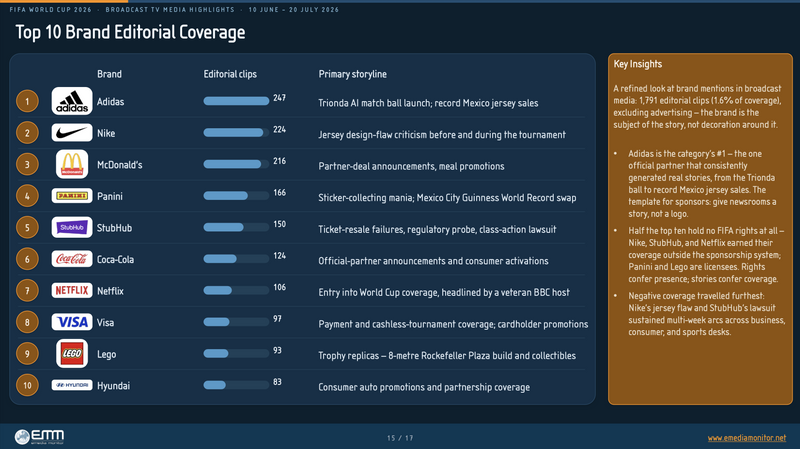This screenshot has width=800, height=449.
Task: Click the 'Payment and cashless-tournament coverage' storyline
Action: click(453, 324)
